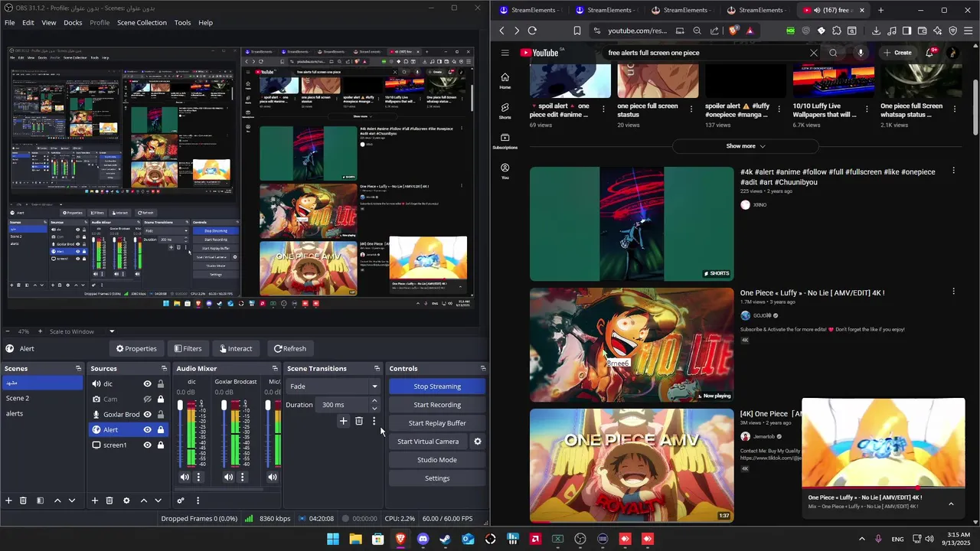Click Interact button for Alert source

coord(235,348)
